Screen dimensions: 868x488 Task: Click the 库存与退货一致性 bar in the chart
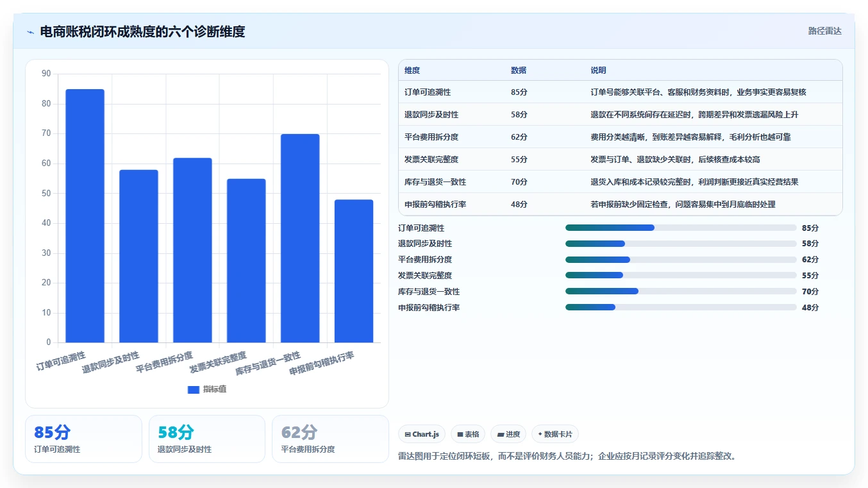coord(300,238)
